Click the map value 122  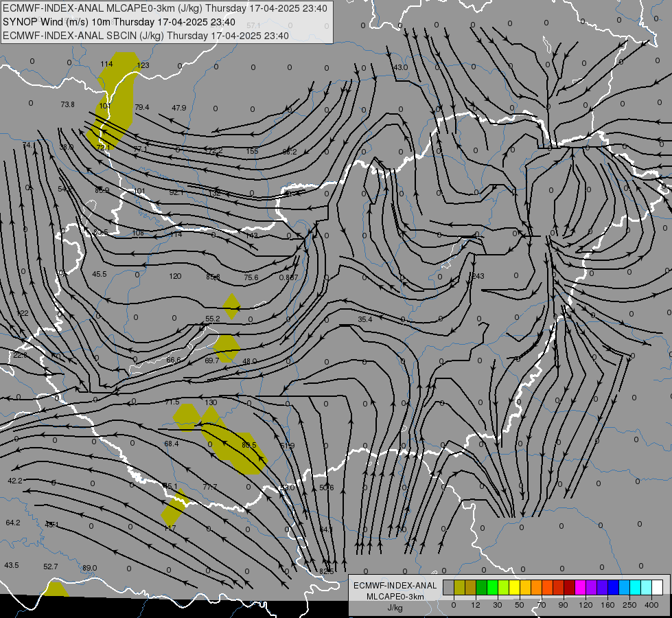pos(22,313)
